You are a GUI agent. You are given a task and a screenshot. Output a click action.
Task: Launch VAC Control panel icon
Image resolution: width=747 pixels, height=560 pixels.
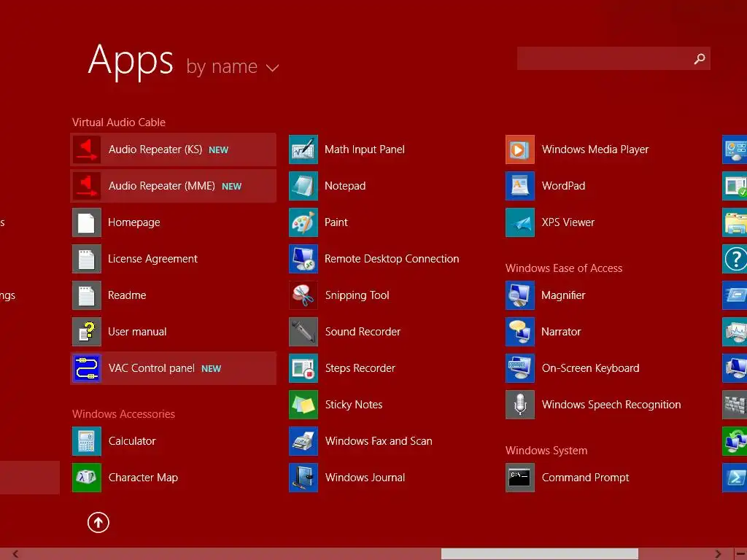tap(87, 368)
